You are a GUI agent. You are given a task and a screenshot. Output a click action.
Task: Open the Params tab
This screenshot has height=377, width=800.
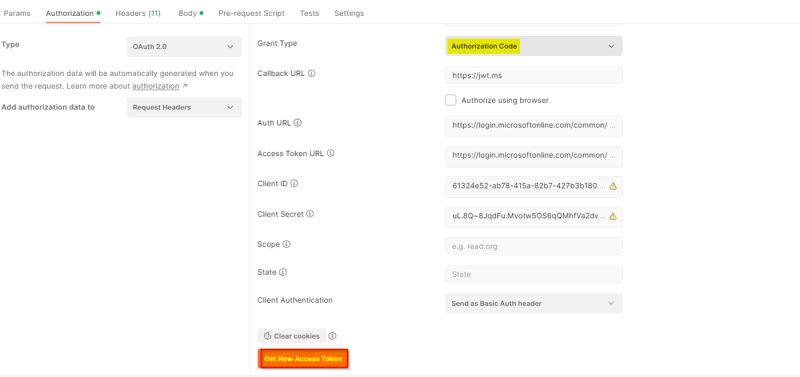point(17,13)
